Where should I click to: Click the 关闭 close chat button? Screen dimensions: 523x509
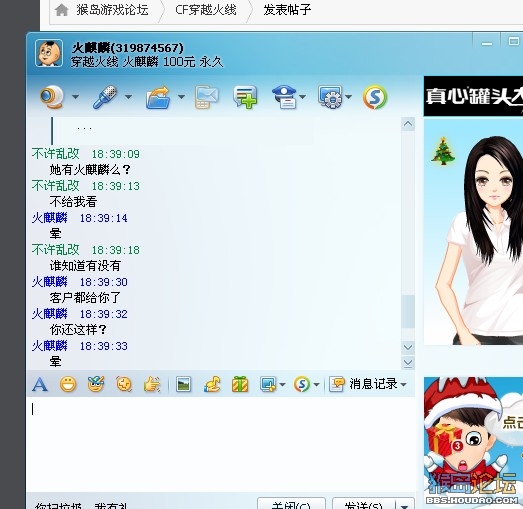point(291,503)
